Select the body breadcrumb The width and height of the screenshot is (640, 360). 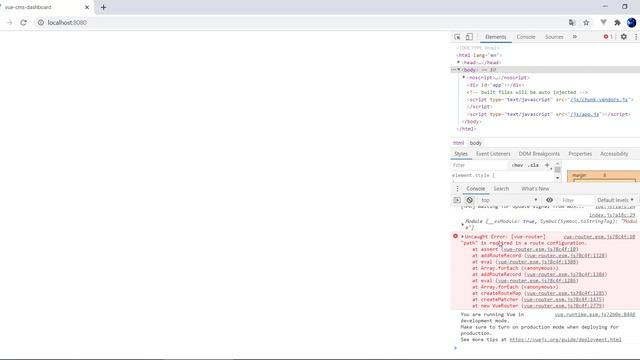coord(476,143)
